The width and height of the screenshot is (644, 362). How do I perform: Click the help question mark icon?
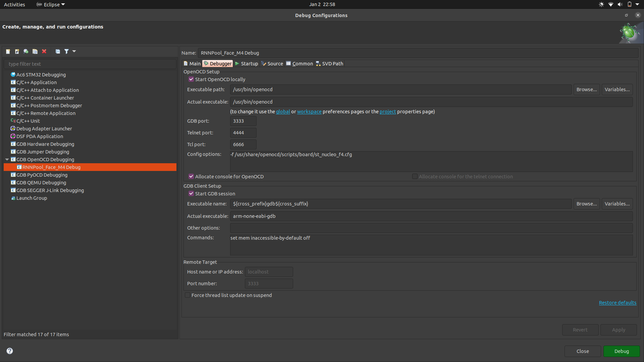10,351
